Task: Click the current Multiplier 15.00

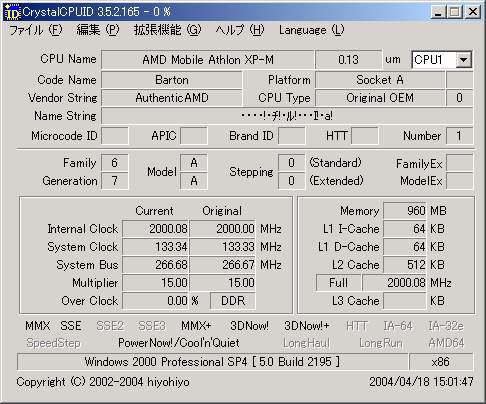Action: [156, 283]
